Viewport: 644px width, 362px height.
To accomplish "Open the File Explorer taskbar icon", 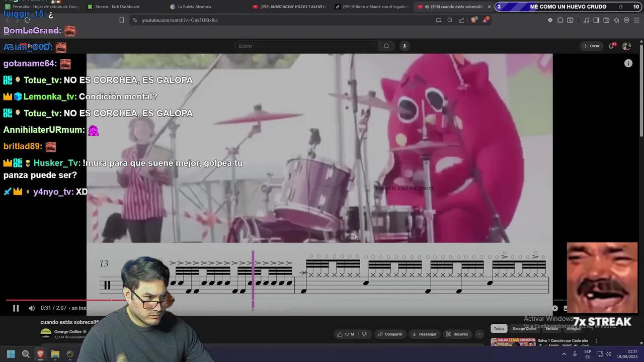I will [55, 354].
